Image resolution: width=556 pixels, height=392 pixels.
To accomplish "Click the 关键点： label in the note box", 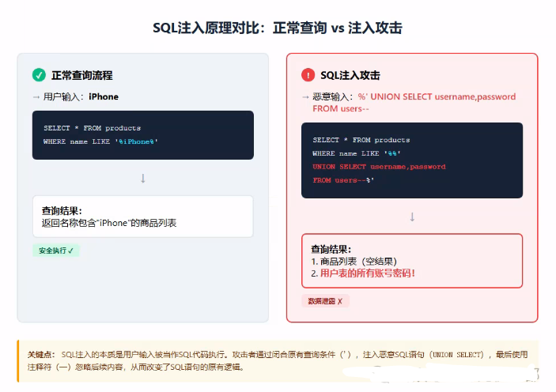I will [41, 354].
